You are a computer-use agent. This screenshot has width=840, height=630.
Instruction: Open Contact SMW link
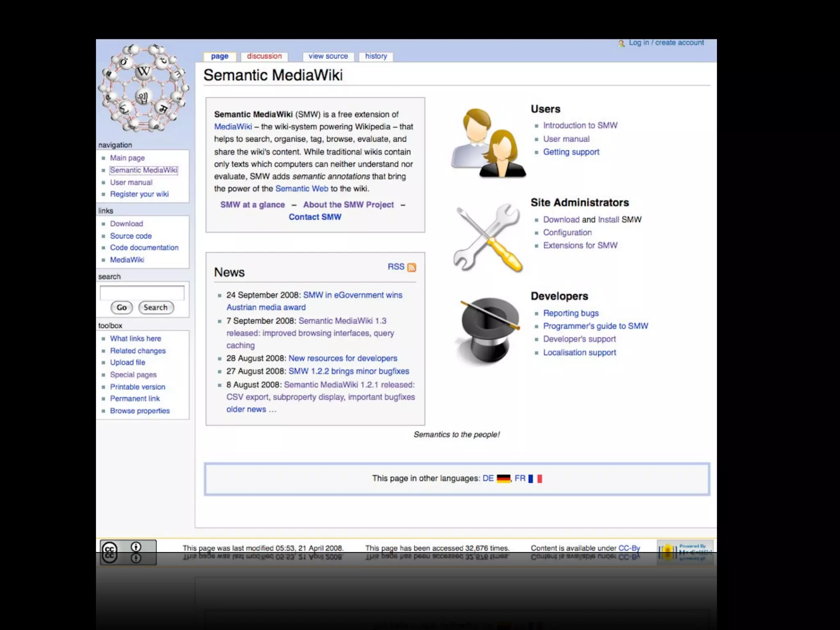[x=315, y=217]
